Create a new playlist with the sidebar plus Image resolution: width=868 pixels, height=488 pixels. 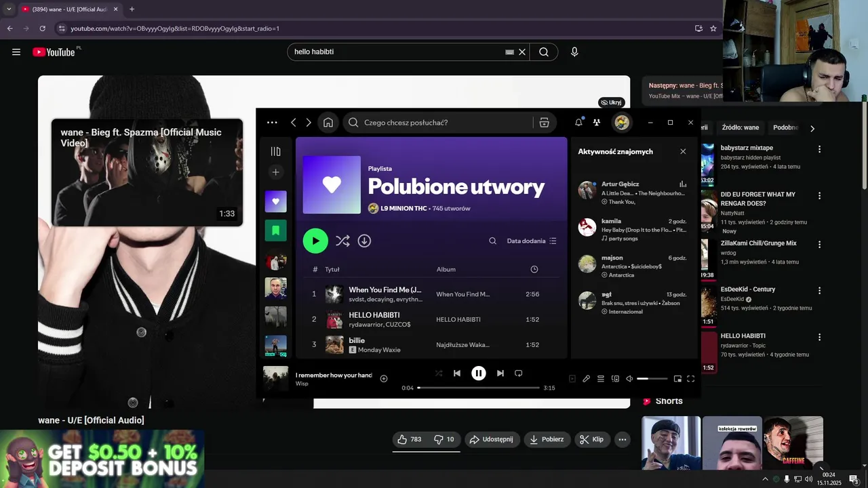[x=275, y=172]
